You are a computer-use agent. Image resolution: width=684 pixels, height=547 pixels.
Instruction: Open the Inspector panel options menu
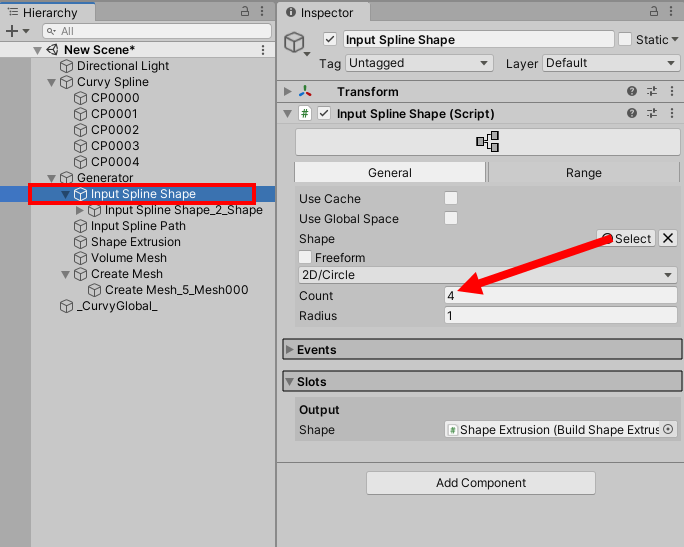coord(671,11)
